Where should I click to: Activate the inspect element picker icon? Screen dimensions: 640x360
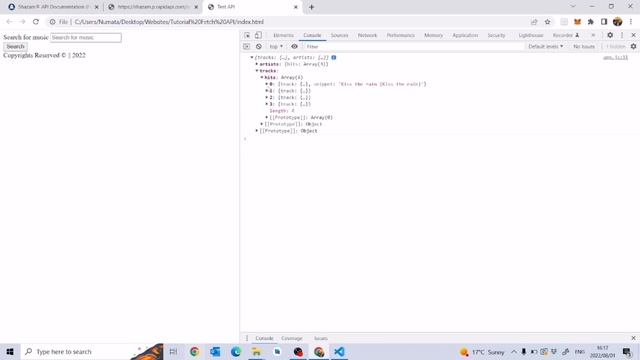pos(247,36)
